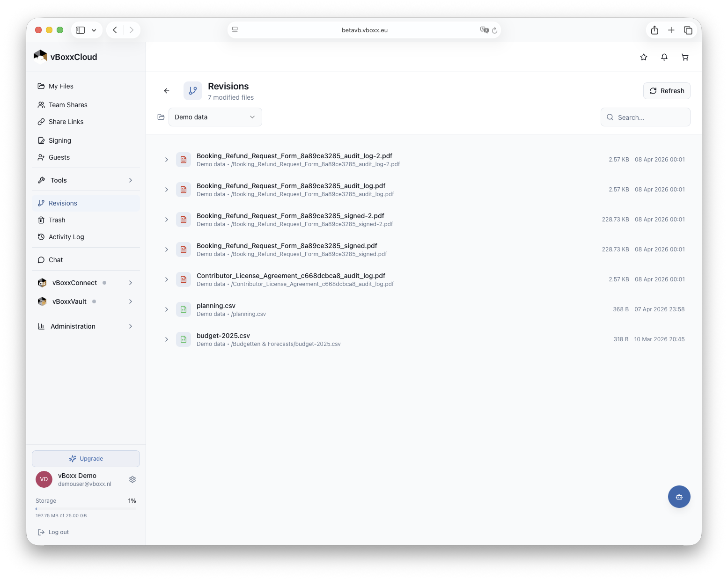Open the Demo data folder dropdown

215,117
